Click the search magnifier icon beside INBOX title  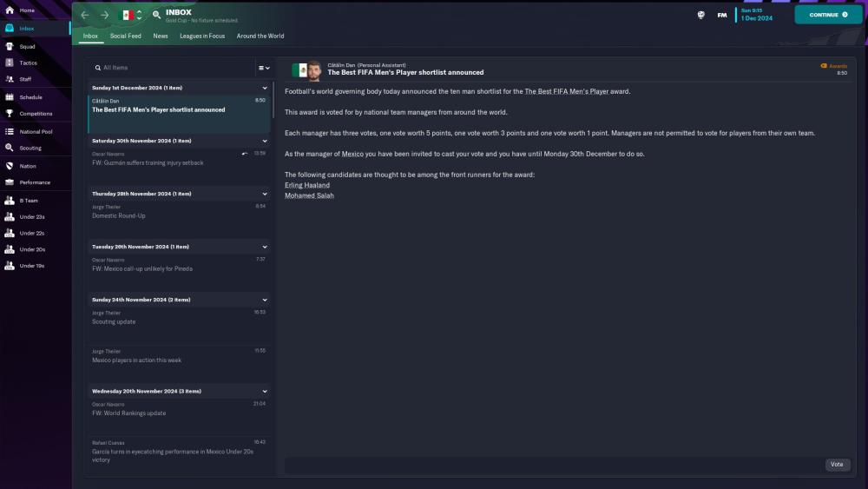pyautogui.click(x=156, y=15)
